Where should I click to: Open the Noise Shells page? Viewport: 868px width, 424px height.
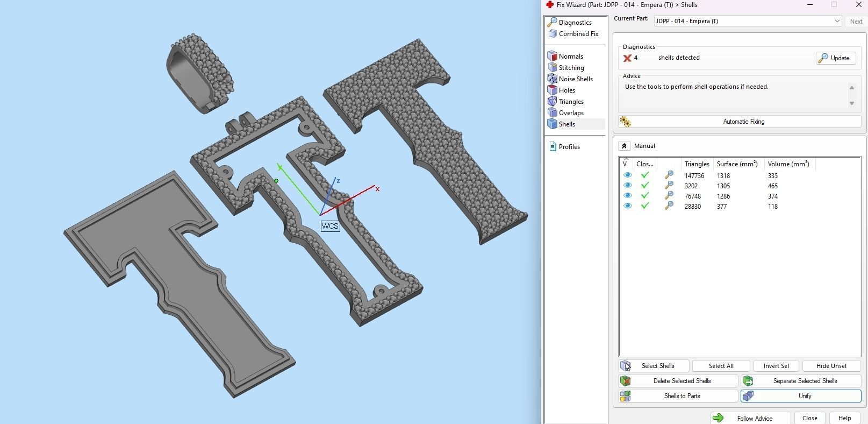pyautogui.click(x=575, y=79)
